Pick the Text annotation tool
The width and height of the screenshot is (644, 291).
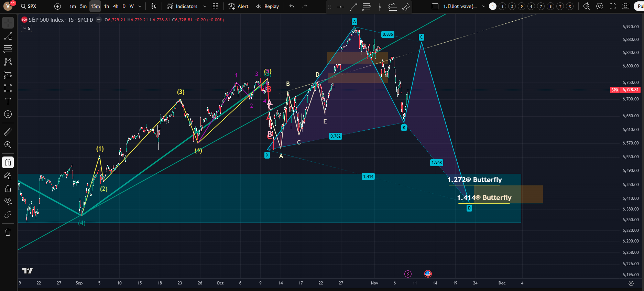coord(8,101)
